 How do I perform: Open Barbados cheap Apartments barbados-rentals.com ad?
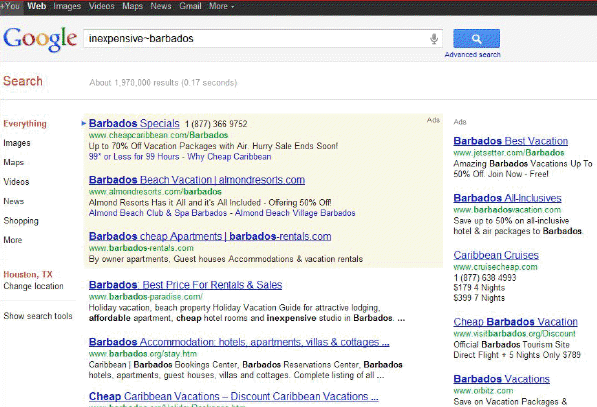tap(210, 236)
